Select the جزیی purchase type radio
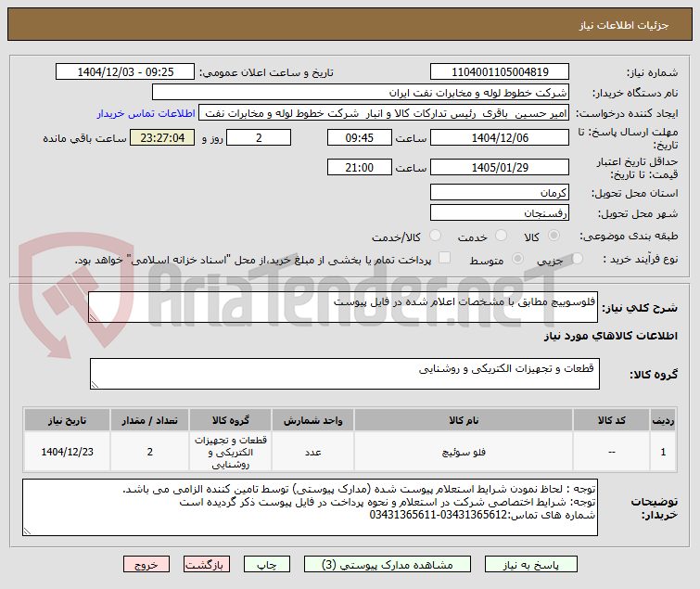 point(577,258)
